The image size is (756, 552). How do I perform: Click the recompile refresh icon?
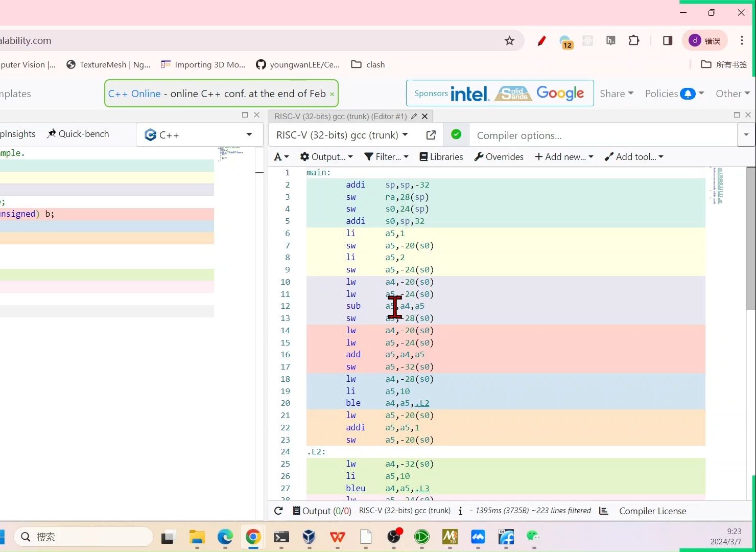[278, 511]
